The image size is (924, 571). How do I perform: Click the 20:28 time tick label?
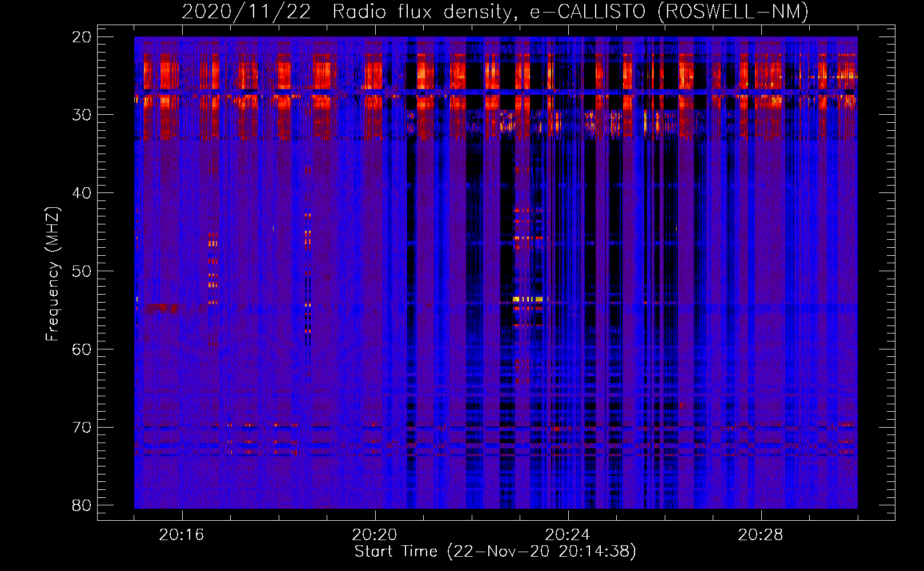pyautogui.click(x=761, y=535)
